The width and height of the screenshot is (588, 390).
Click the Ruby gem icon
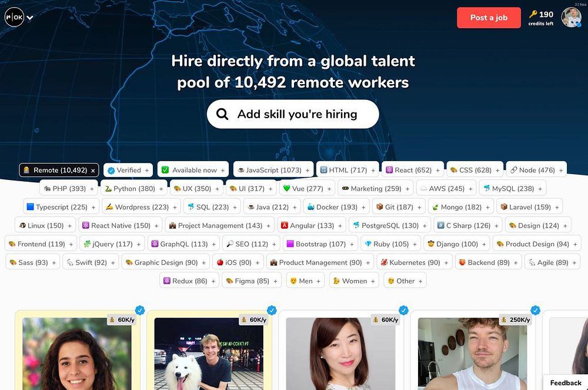368,244
